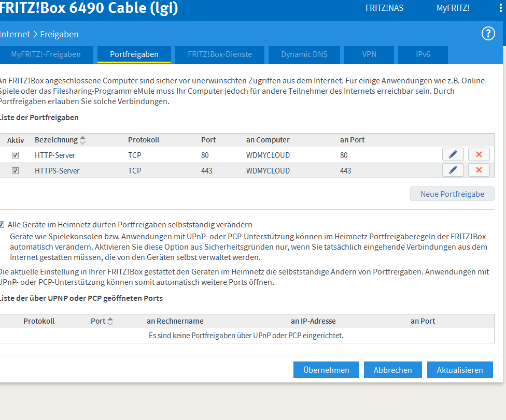Disable the HTTPS-Server Aktiv checkbox
Viewport: 506px width, 420px height.
point(16,170)
